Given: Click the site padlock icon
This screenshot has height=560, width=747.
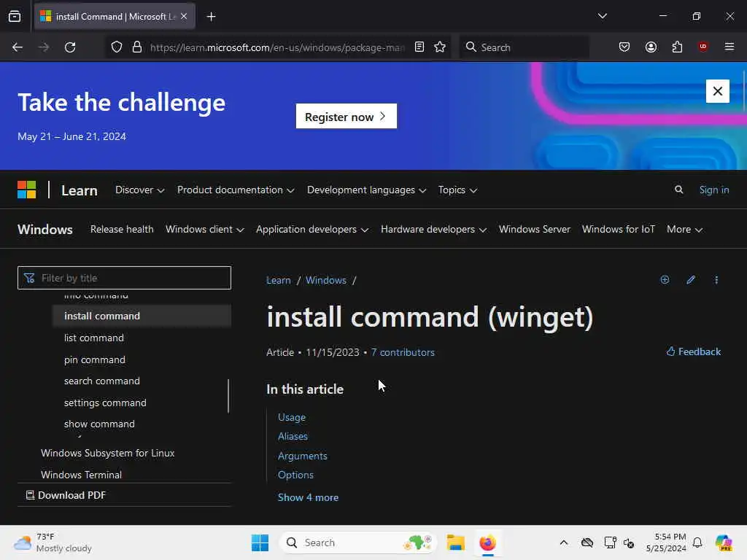Looking at the screenshot, I should point(136,47).
